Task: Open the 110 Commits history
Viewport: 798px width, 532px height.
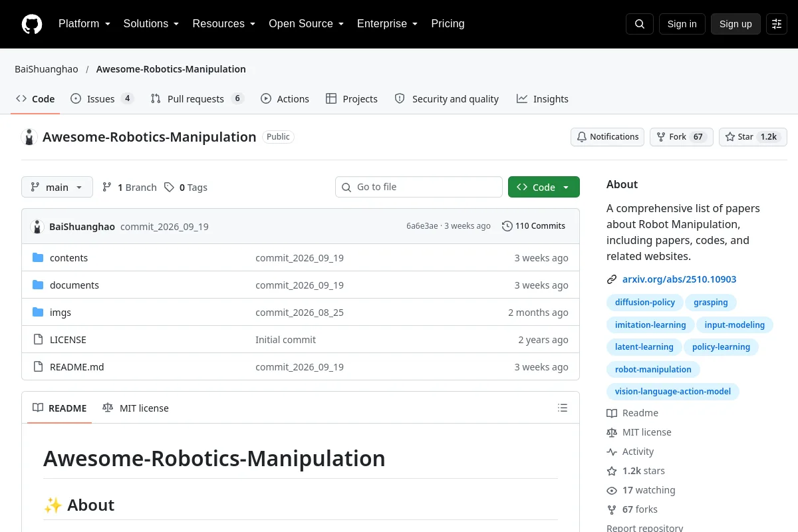Action: [x=533, y=226]
